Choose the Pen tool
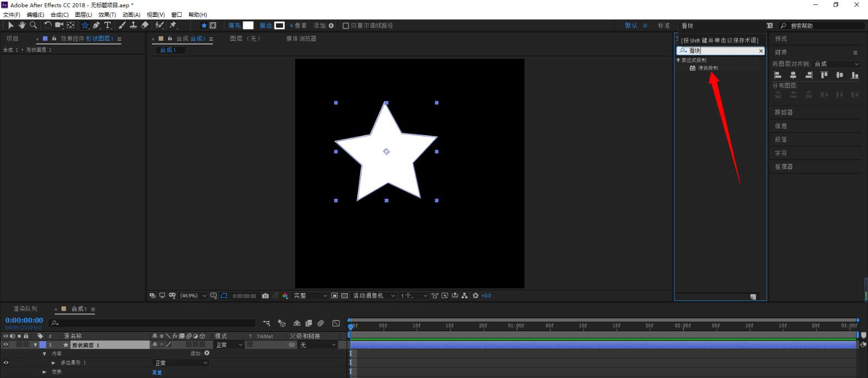 [96, 25]
